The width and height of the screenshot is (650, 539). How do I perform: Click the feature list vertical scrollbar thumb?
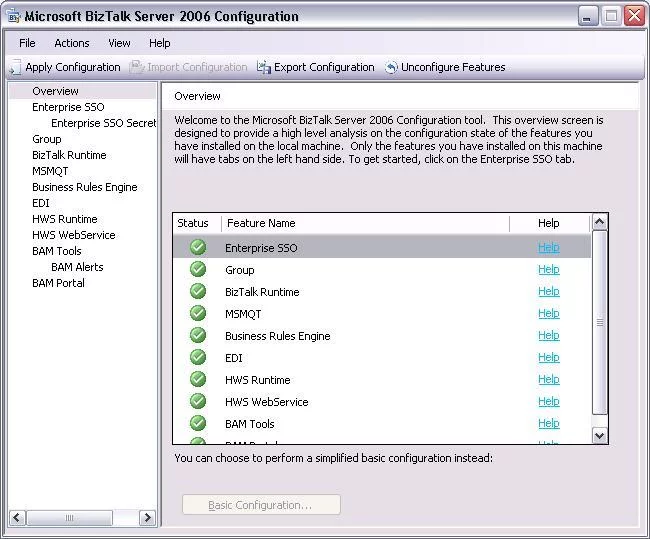coord(599,323)
